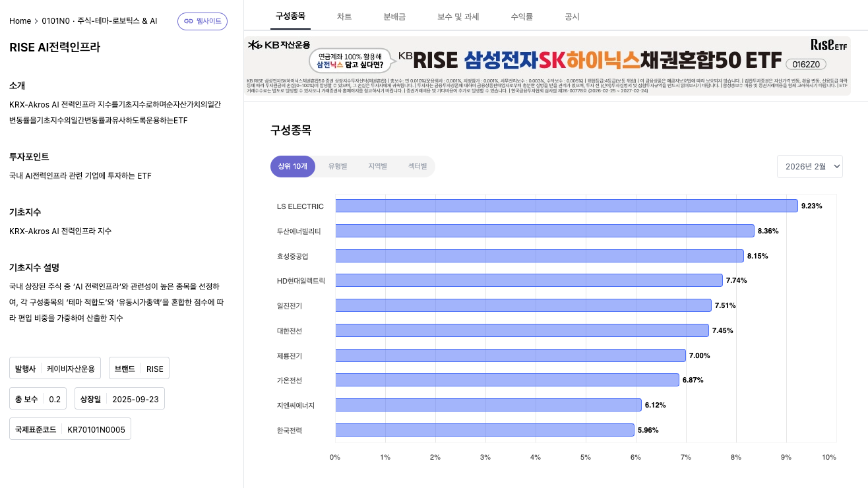The width and height of the screenshot is (868, 488).
Task: Switch to the 수익률 tab
Action: click(522, 16)
